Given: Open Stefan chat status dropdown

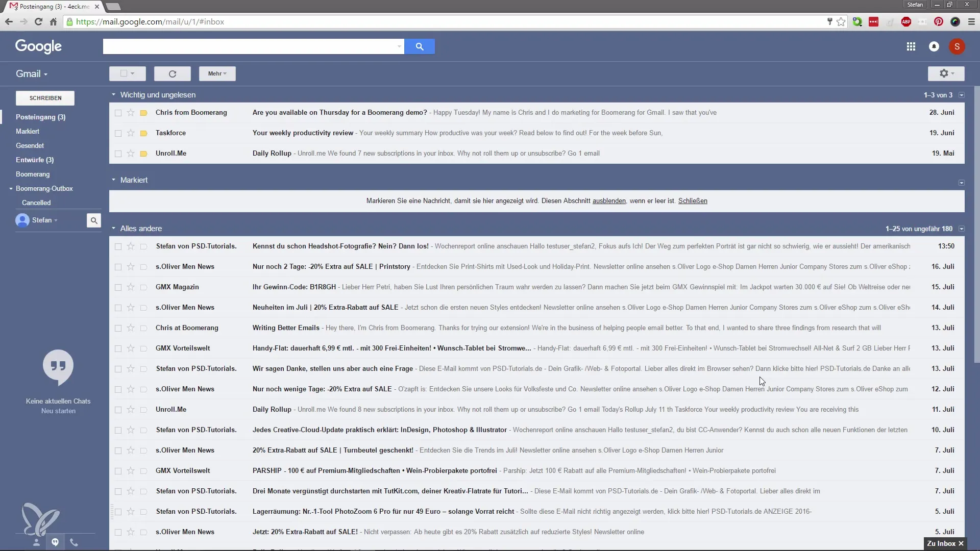Looking at the screenshot, I should pos(45,220).
